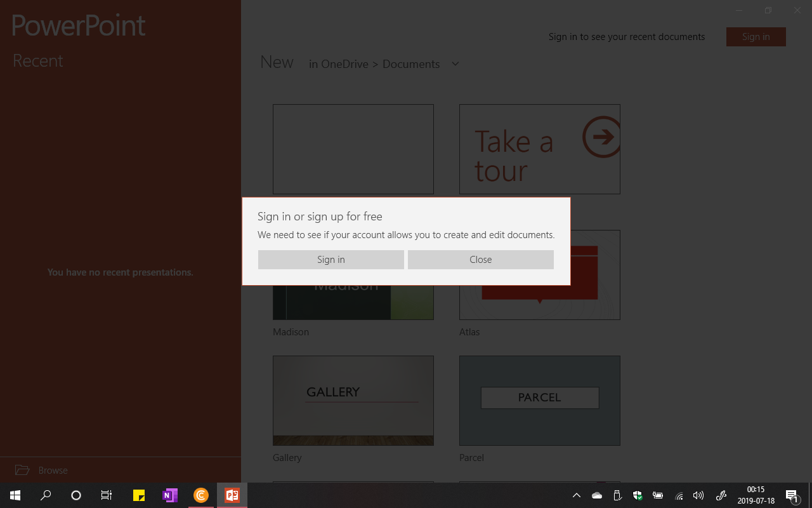The image size is (812, 508).
Task: Select the Gallery template thumbnail
Action: pyautogui.click(x=353, y=401)
